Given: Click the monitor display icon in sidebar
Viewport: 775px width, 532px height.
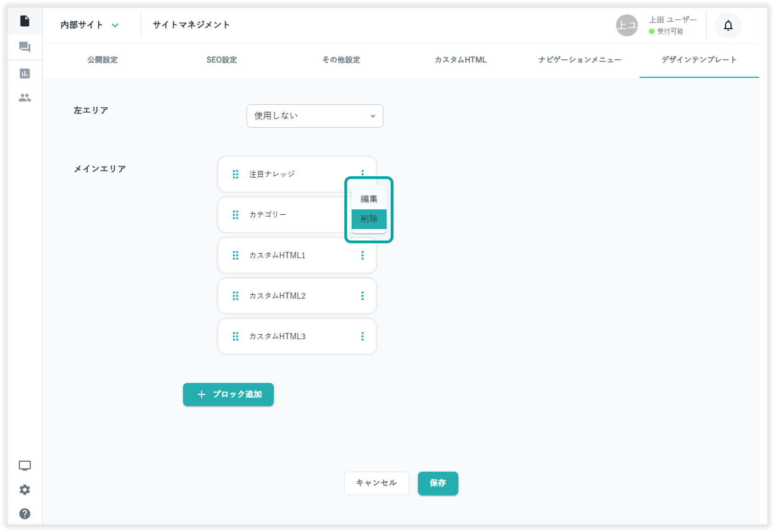Looking at the screenshot, I should (25, 466).
